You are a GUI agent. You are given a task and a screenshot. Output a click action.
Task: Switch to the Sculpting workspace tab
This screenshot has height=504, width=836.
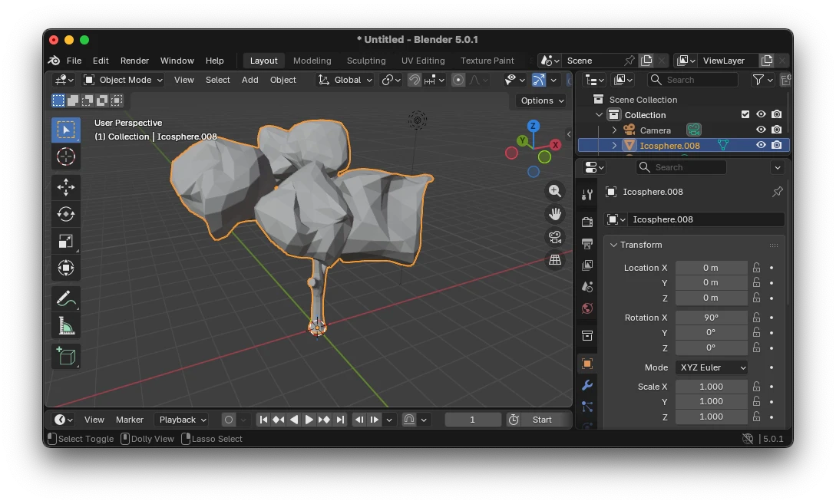[x=366, y=61]
